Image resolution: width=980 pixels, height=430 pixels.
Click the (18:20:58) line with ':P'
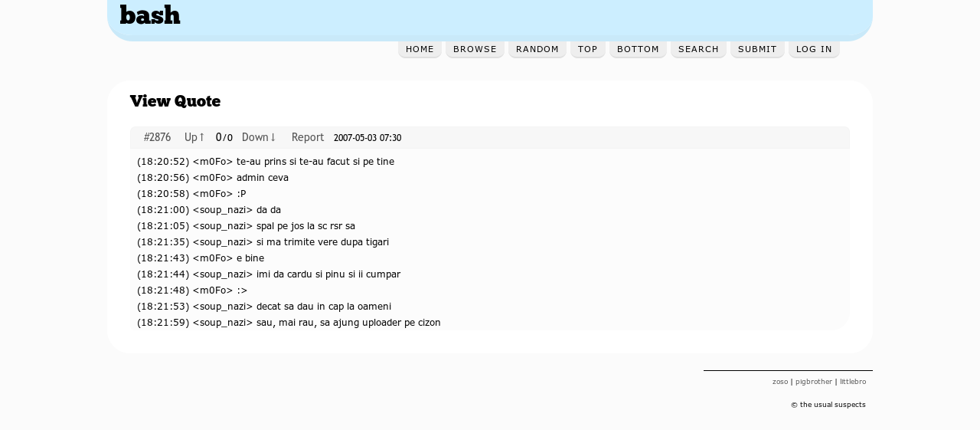pos(191,194)
